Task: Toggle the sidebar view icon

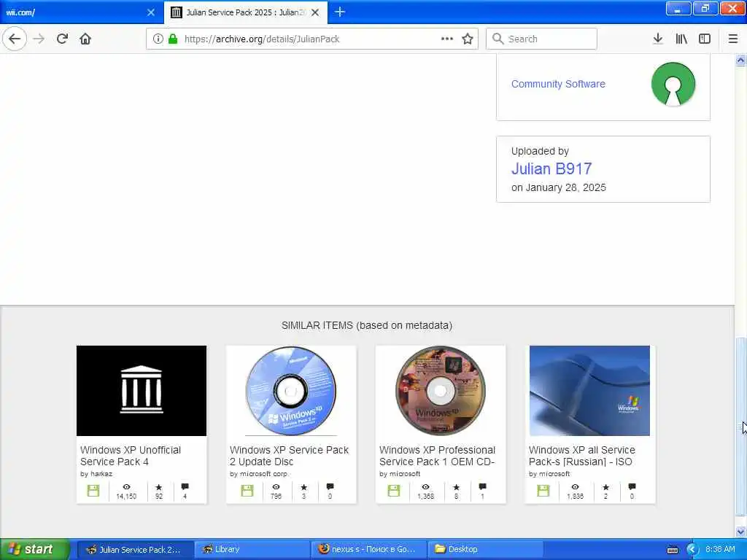Action: click(x=705, y=39)
